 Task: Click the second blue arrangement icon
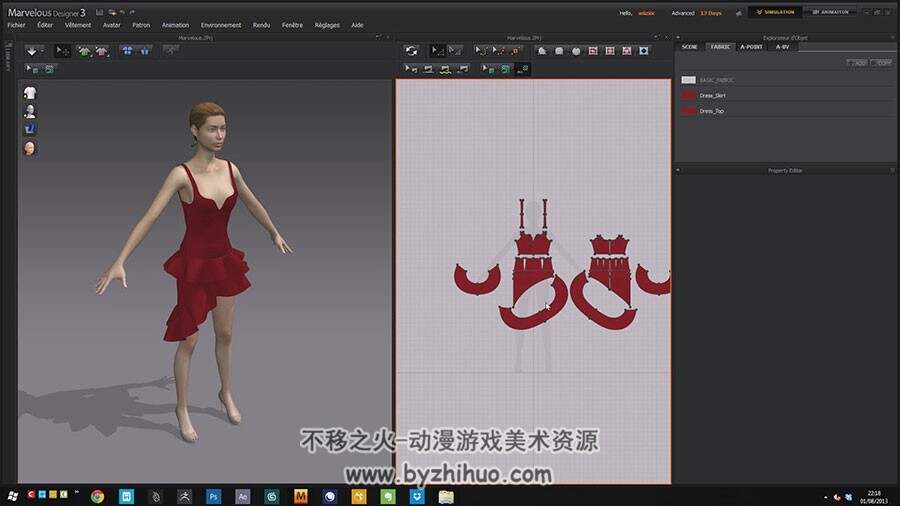145,51
